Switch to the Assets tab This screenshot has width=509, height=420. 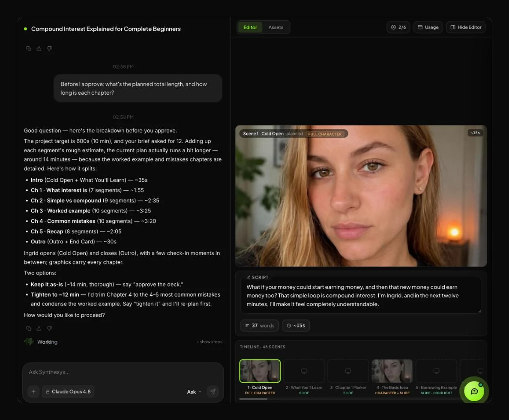275,27
